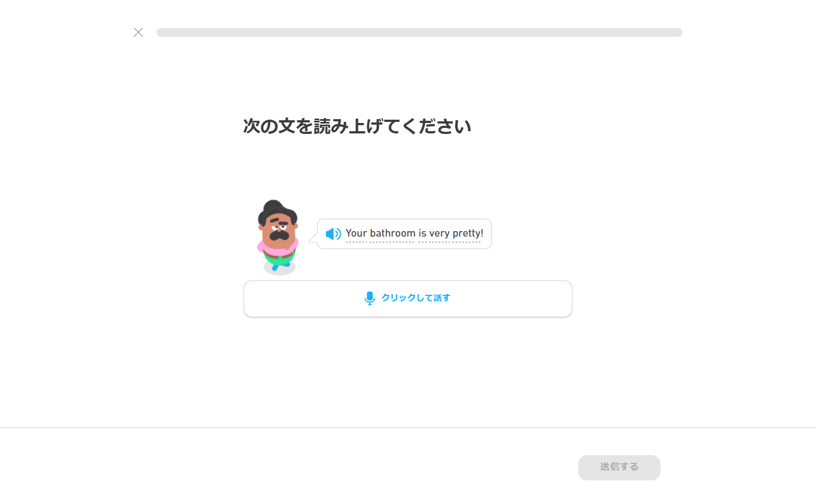Close the lesson with the X icon
Screen dimensions: 816x504
point(138,32)
